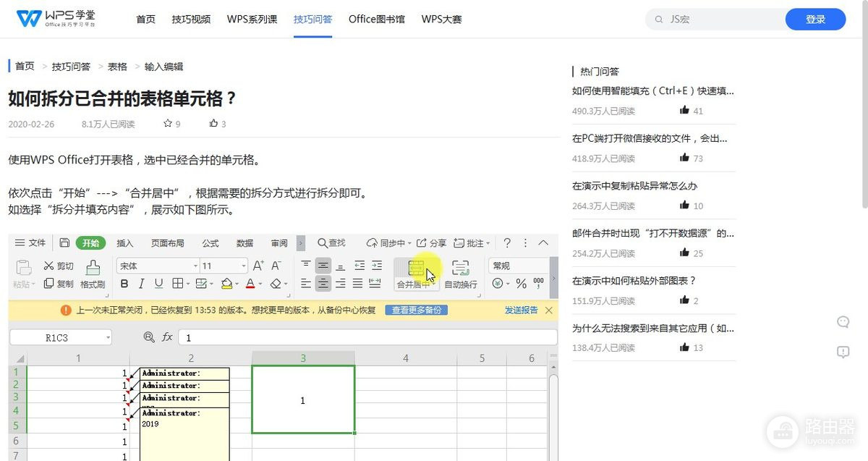Collapse the ribbon with the caret icon
Viewport: 868px width, 461px height.
tap(544, 243)
